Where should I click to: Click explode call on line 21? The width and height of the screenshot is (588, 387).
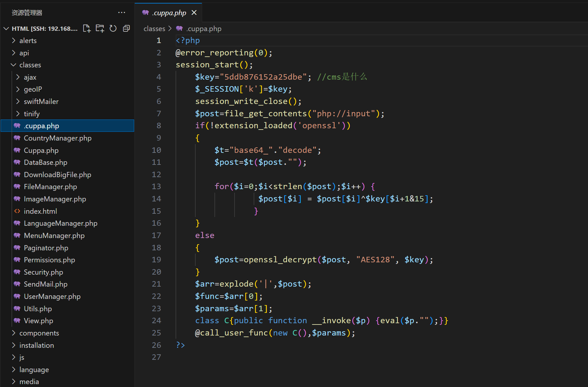coord(236,284)
